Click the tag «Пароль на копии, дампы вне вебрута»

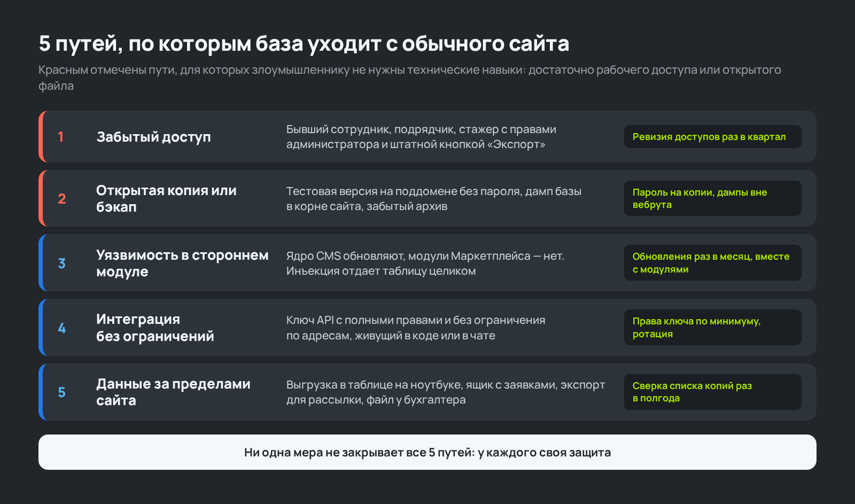coord(712,198)
